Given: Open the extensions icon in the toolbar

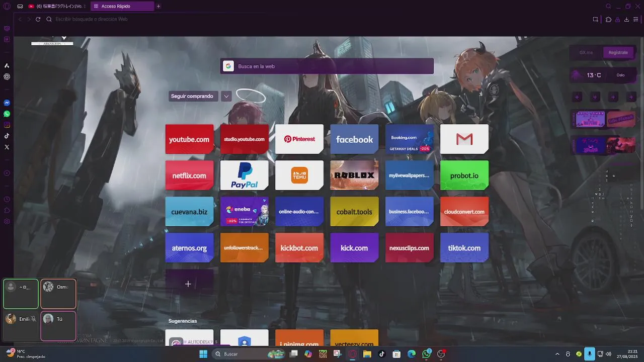Looking at the screenshot, I should [x=608, y=19].
